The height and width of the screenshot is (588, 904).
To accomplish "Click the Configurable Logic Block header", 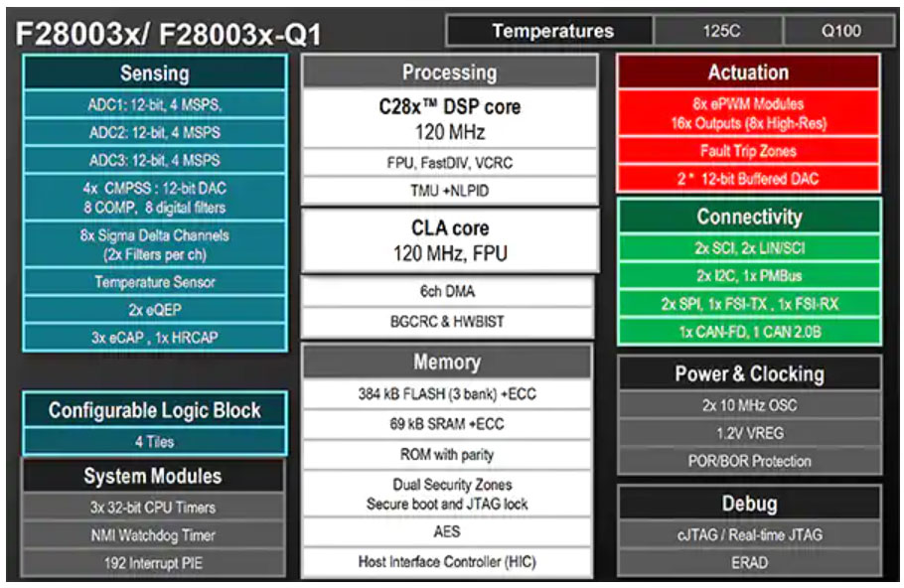I will 155,410.
